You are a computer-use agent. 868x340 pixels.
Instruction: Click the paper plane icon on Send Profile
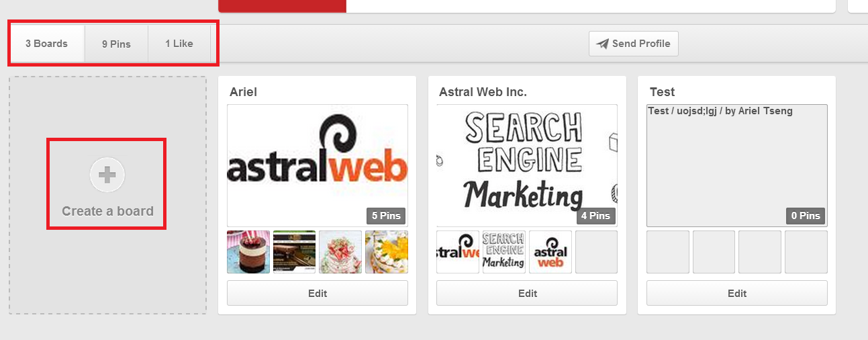pyautogui.click(x=602, y=44)
